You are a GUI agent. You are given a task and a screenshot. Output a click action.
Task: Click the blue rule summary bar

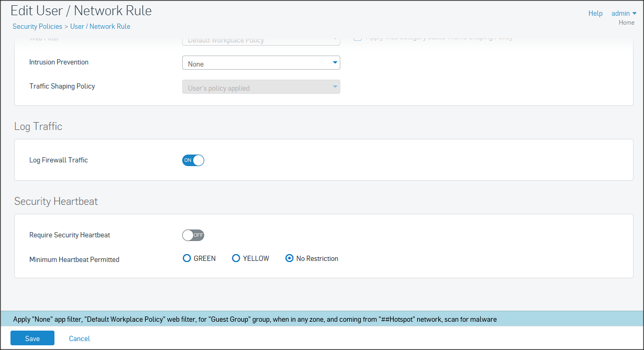[x=321, y=319]
